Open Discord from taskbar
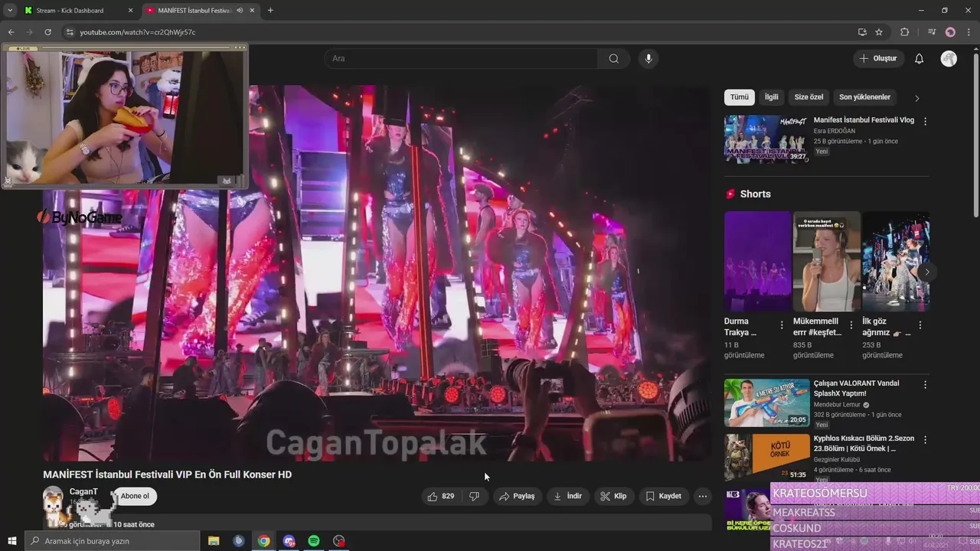The height and width of the screenshot is (551, 980). [x=289, y=541]
